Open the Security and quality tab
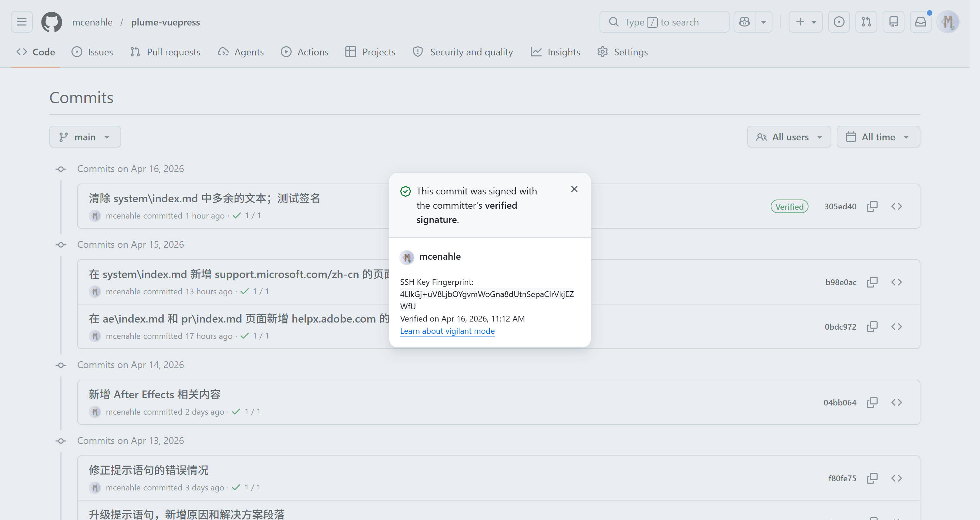The height and width of the screenshot is (520, 980). 463,52
